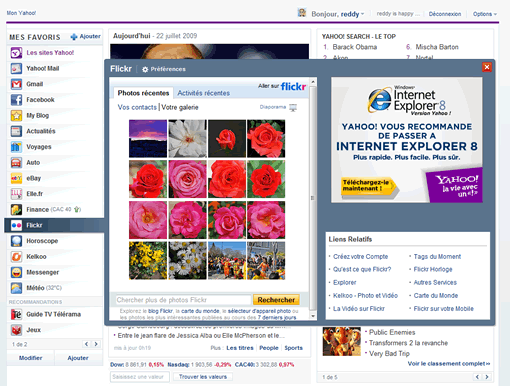Click the Flickr panel scroll down arrow

313,316
